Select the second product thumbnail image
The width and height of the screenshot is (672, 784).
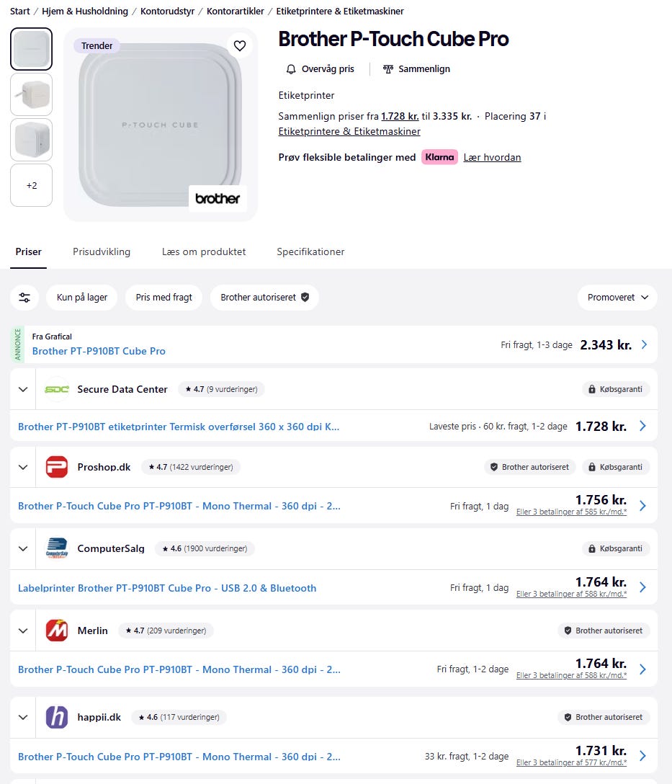tap(31, 94)
